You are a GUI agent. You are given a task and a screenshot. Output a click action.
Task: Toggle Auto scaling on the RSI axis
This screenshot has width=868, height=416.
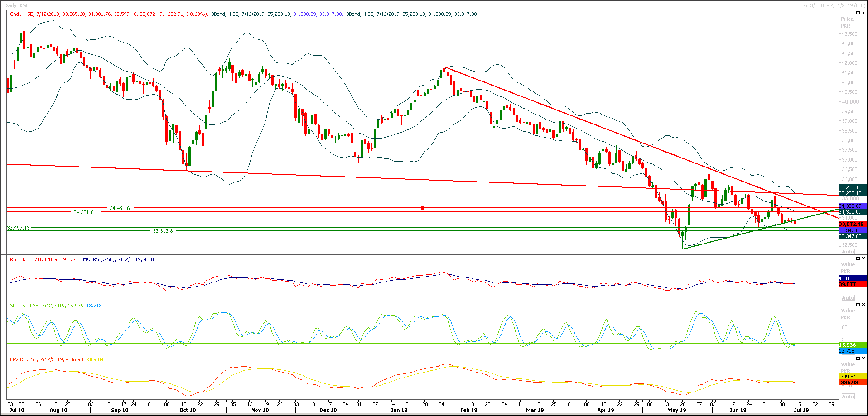[x=848, y=297]
